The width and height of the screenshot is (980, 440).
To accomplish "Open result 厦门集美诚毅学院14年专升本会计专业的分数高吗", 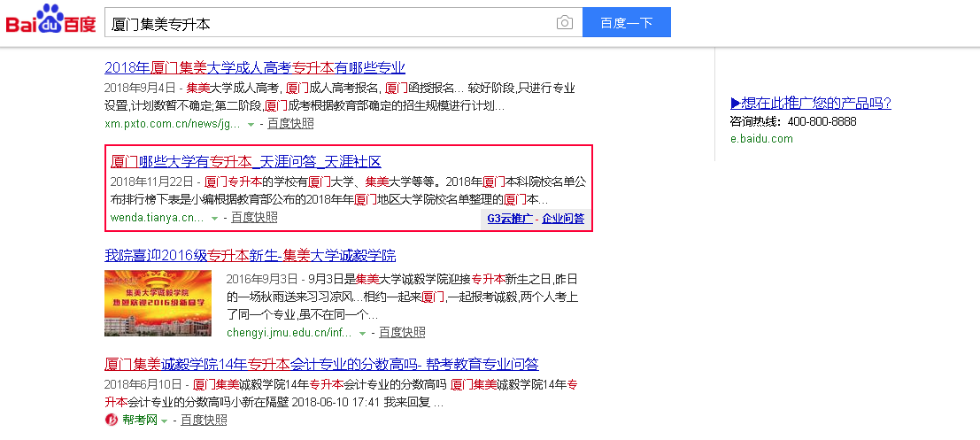I will point(321,364).
